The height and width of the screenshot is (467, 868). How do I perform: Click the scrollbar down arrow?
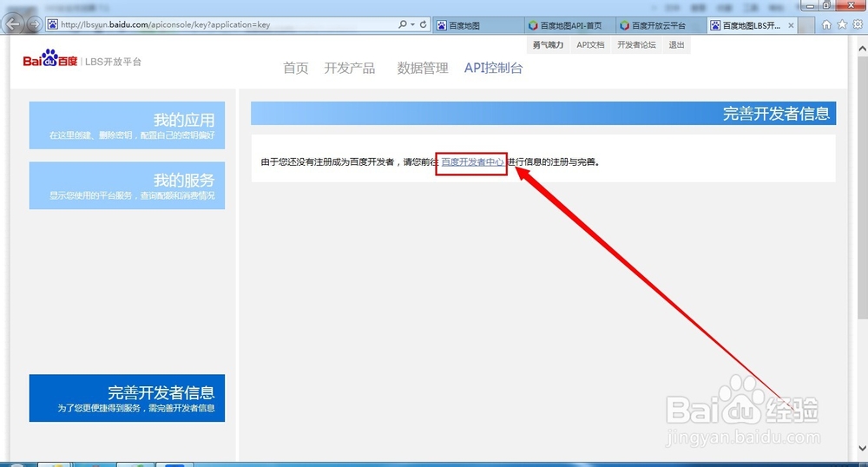[x=862, y=448]
